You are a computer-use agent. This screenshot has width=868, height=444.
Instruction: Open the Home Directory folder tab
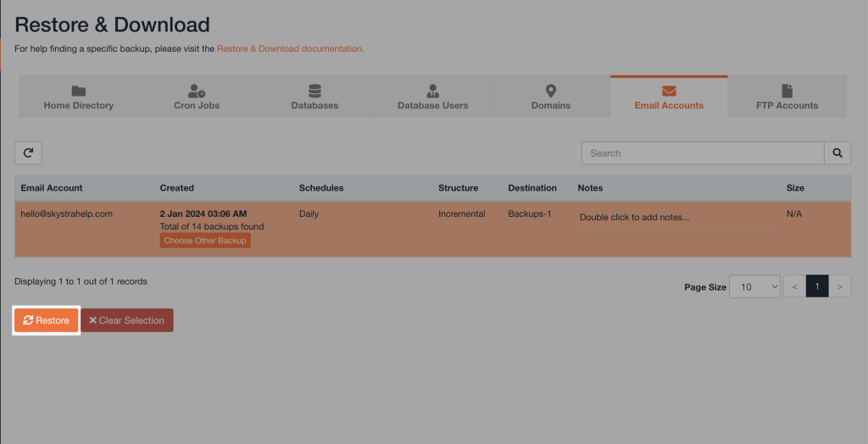click(x=78, y=97)
